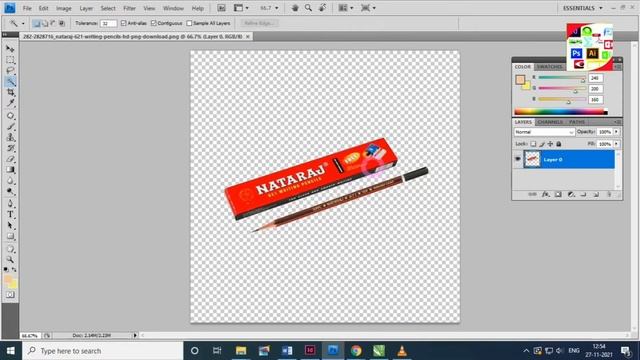Open Screen Mode dropdown
This screenshot has height=360, width=640.
pos(368,8)
